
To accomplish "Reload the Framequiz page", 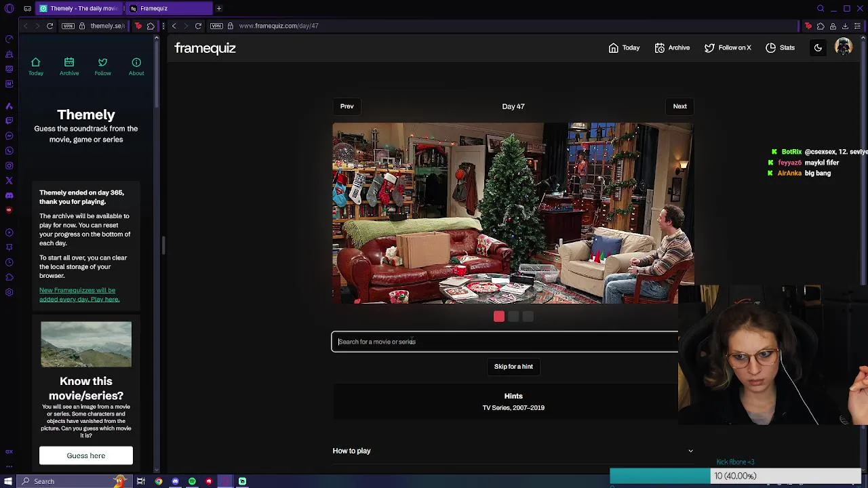I will (198, 26).
